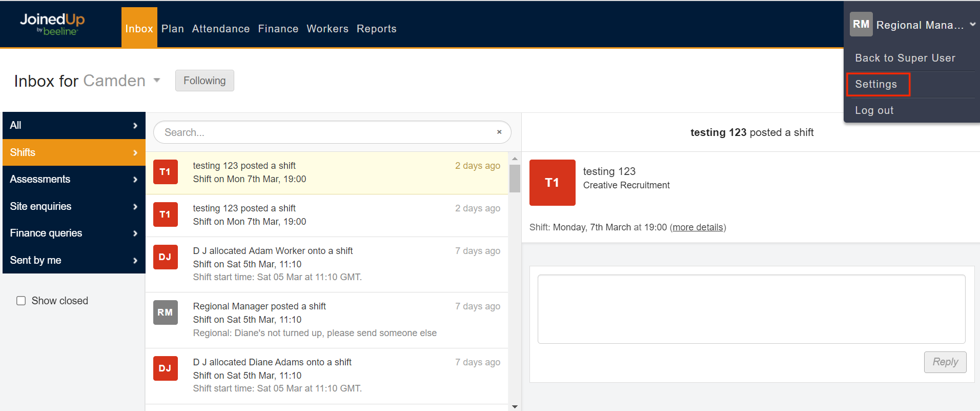
Task: Click the RM avatar in the top bar
Action: tap(861, 25)
